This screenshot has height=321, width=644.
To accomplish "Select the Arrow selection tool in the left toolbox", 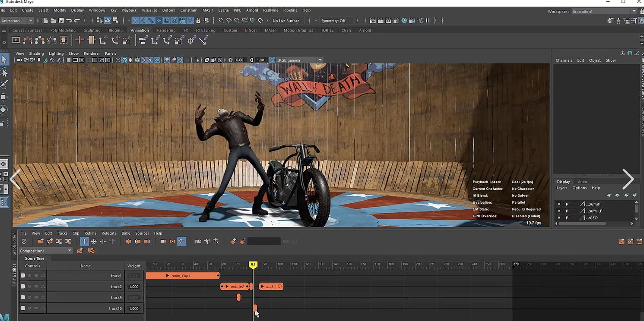I will 4,60.
